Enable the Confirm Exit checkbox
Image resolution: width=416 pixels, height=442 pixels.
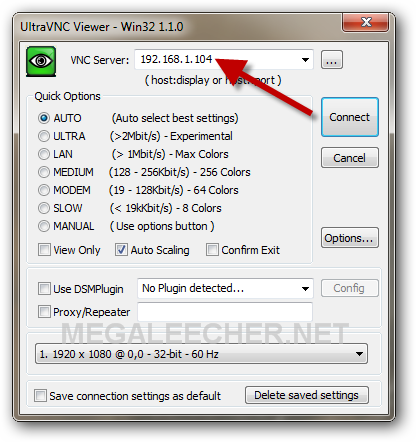click(212, 250)
